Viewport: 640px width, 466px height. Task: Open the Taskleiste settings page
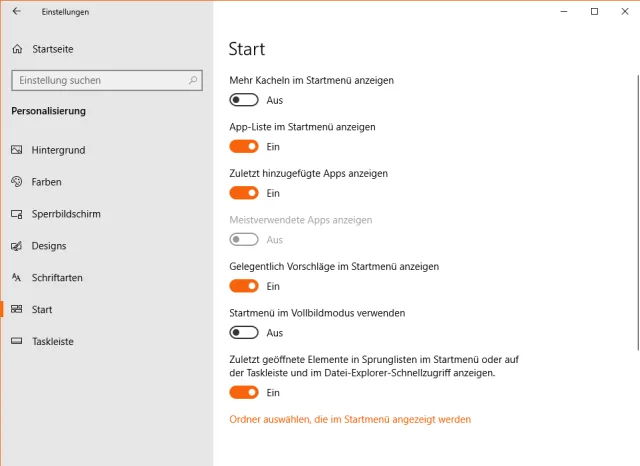[x=52, y=341]
